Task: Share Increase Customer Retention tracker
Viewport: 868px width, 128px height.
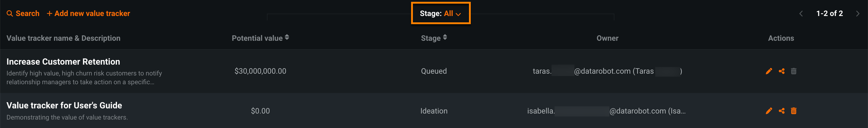Action: pyautogui.click(x=782, y=71)
